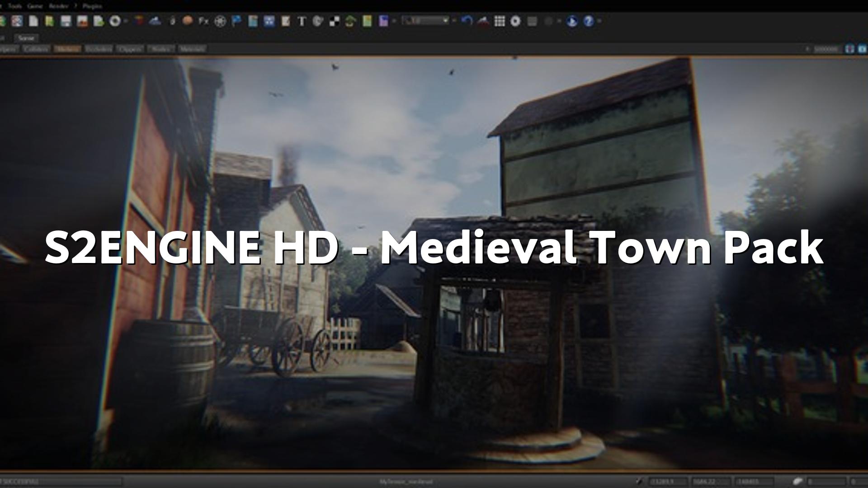This screenshot has width=868, height=488.
Task: Select the blue mountain terrain tool
Action: pos(155,21)
